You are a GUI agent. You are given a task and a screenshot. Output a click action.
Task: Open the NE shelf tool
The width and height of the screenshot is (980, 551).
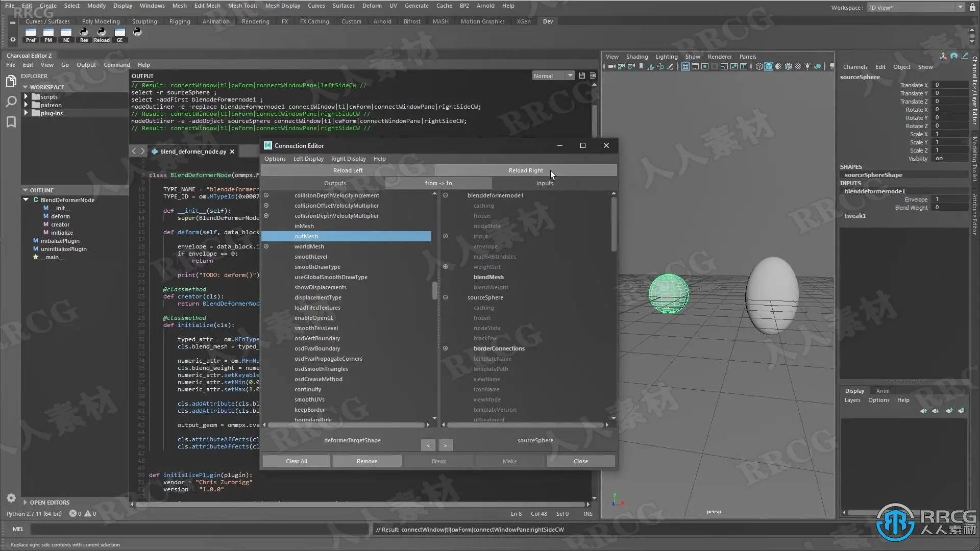point(66,34)
